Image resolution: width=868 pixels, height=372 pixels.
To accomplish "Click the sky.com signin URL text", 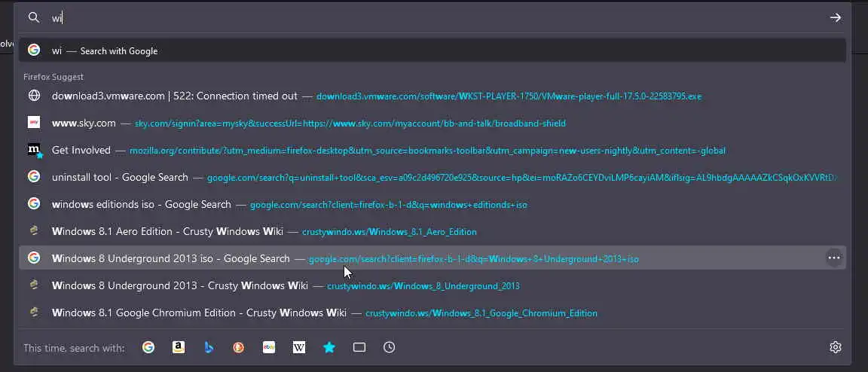I will 350,123.
